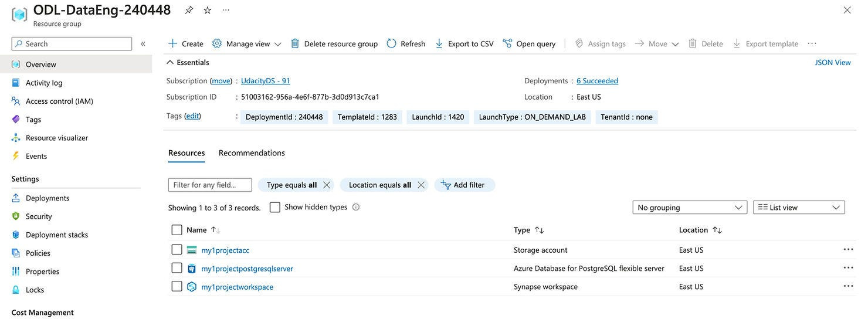This screenshot has height=319, width=868.
Task: Open the 6 Succeeded deployments link
Action: pos(597,81)
